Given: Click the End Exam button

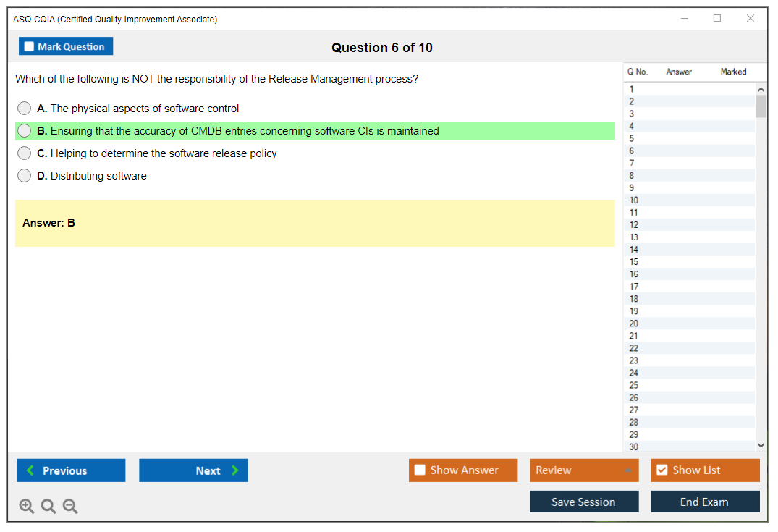Looking at the screenshot, I should point(705,502).
